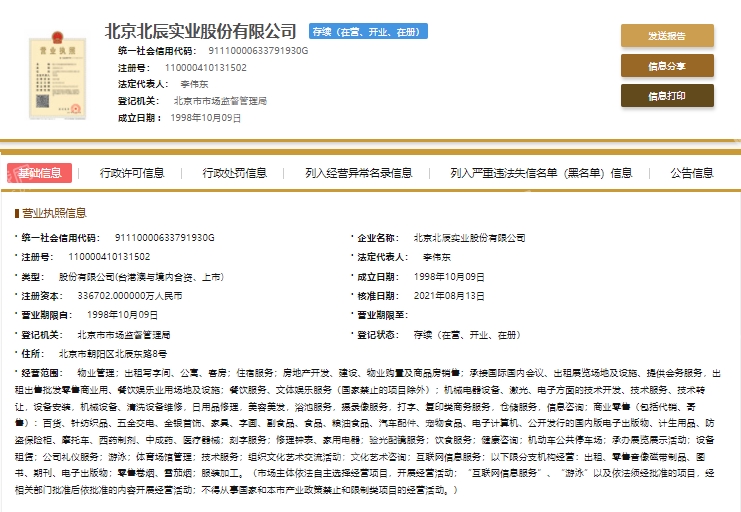Click type value 股份有限公司(台港澳与境内合资、上市)
This screenshot has height=512, width=741.
point(141,277)
